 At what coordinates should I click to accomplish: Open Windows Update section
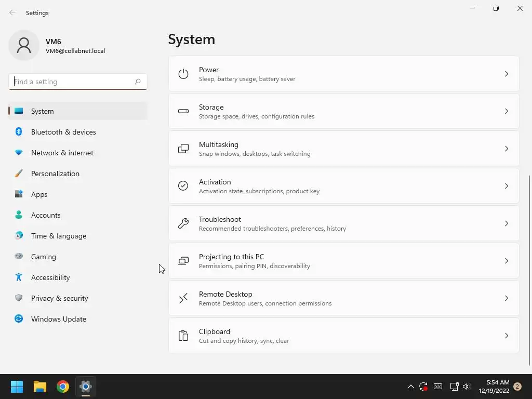coord(78,319)
